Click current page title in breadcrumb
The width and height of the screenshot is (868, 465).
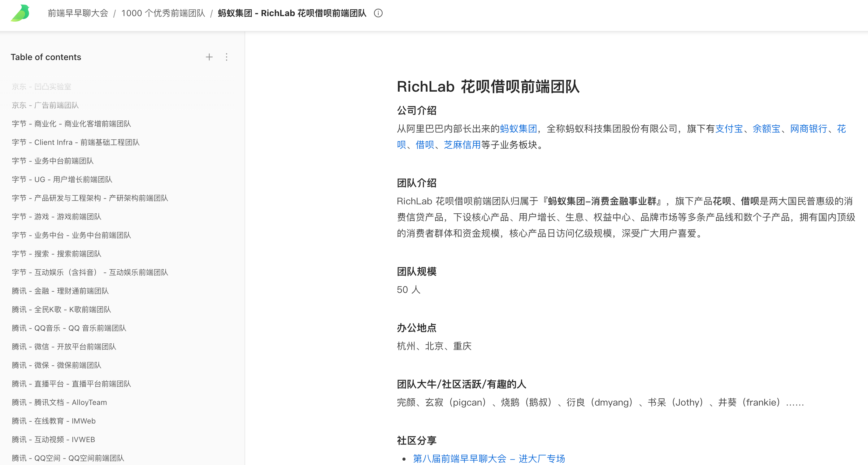(292, 13)
